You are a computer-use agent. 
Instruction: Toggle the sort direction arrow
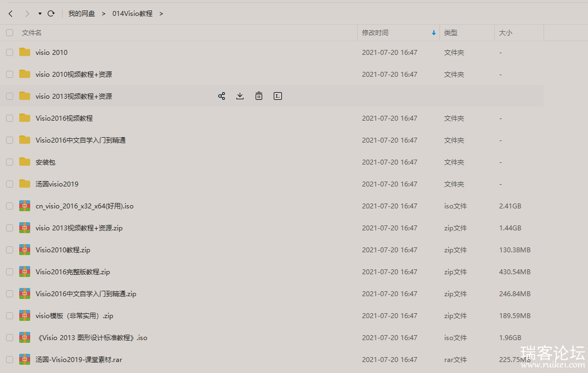pos(434,33)
